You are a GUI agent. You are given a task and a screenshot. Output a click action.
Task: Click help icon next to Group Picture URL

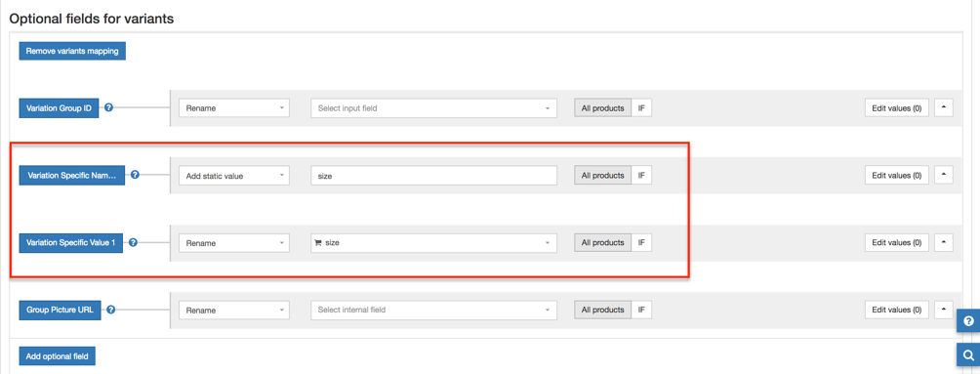(110, 310)
